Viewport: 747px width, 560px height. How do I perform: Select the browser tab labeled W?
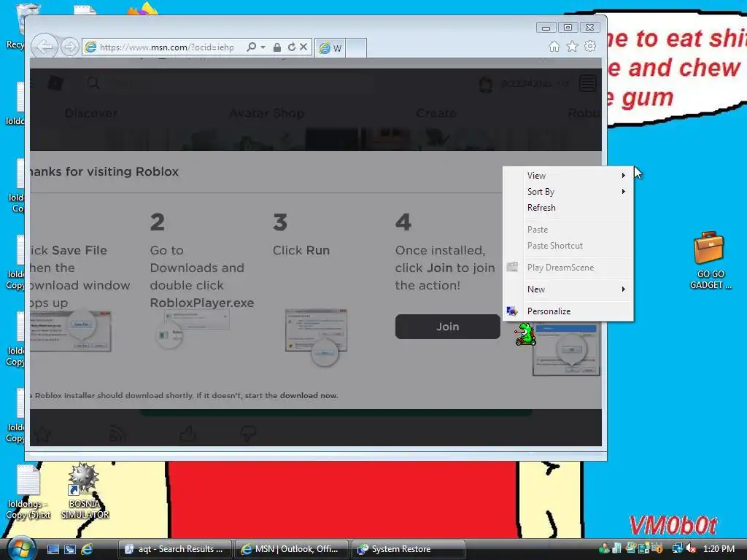[x=330, y=47]
